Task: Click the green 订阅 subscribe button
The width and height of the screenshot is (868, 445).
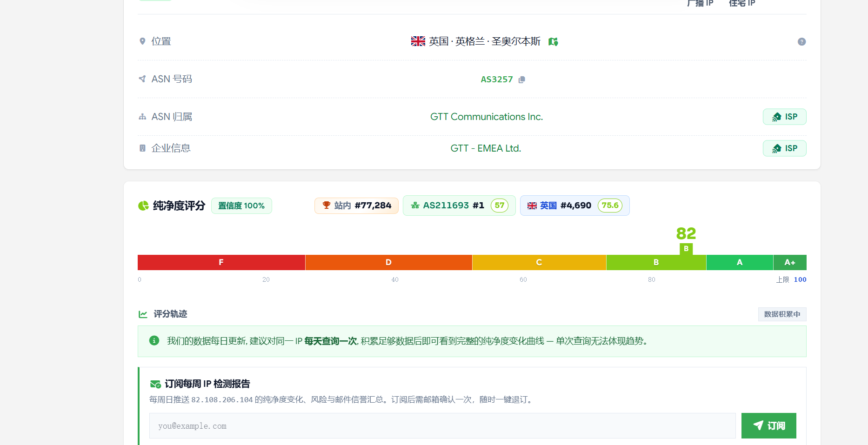Action: [769, 425]
